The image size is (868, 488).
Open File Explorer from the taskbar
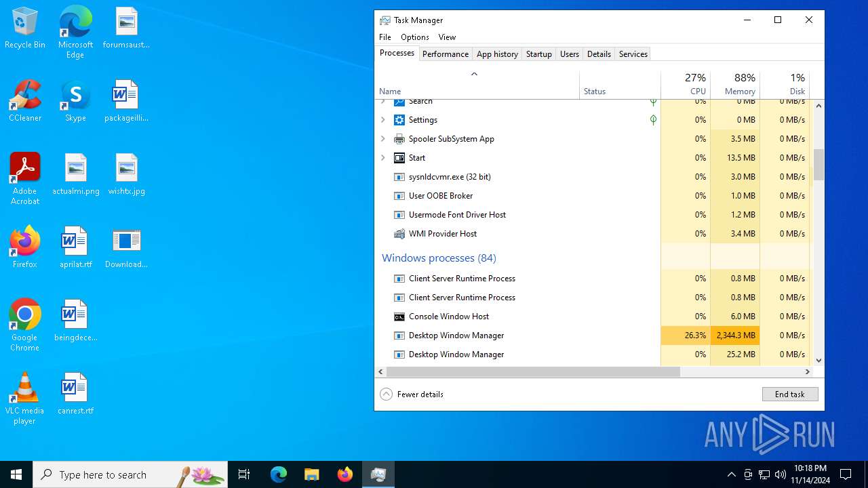(x=312, y=474)
